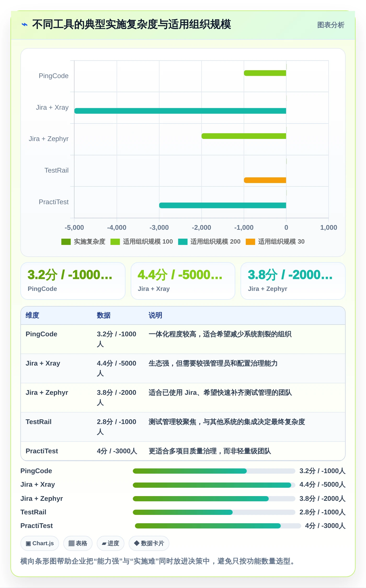Click the 数据 column header
Viewport: 366px width, 588px height.
(x=104, y=315)
